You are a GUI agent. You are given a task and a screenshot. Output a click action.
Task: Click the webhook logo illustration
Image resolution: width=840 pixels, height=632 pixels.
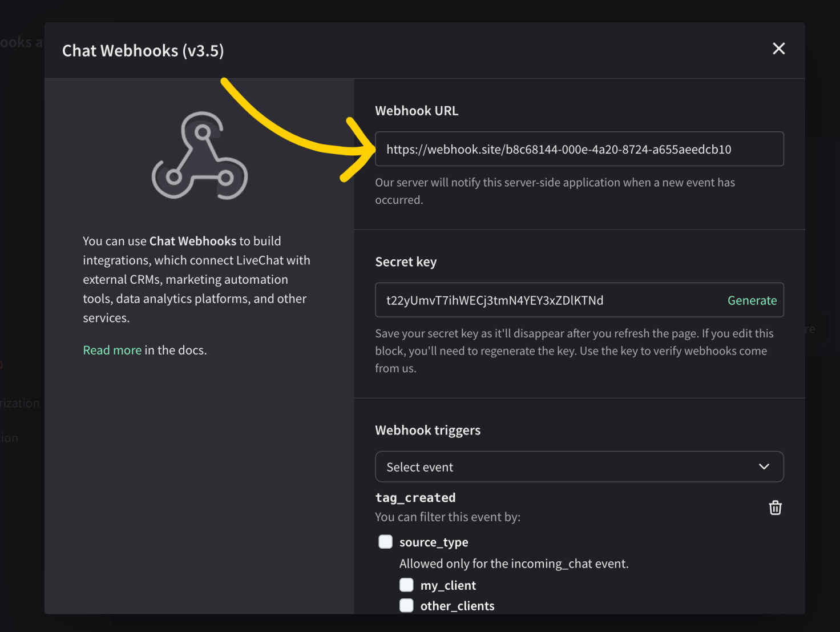pos(200,155)
